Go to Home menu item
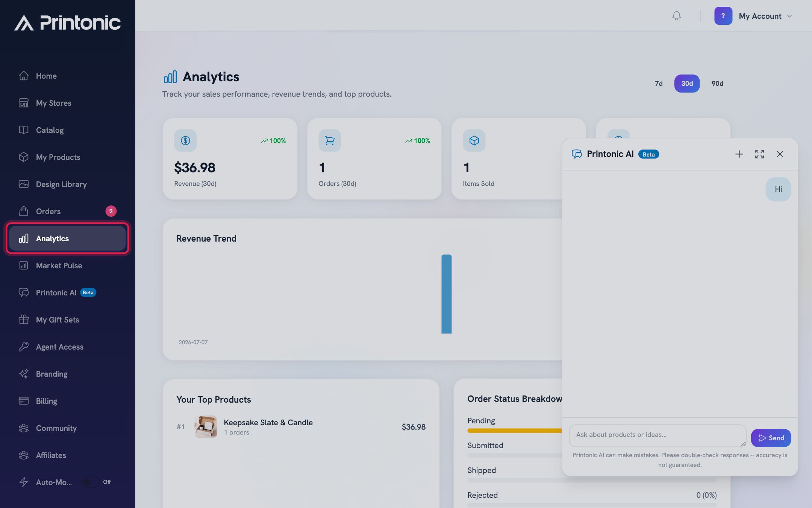 (x=67, y=76)
